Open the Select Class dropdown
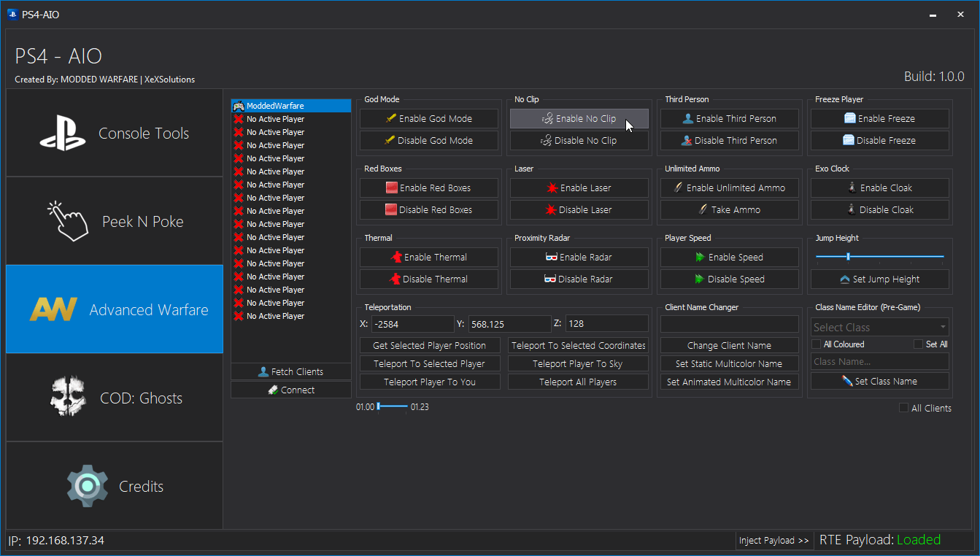 (879, 326)
